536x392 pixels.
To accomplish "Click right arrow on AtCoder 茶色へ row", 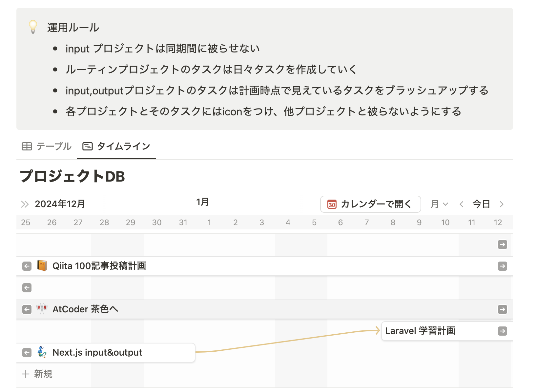I will (x=502, y=309).
